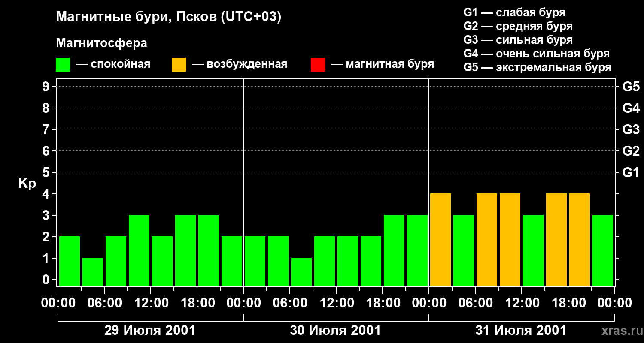Click the '29 Июля 2001' date label
The height and width of the screenshot is (343, 644).
150,331
